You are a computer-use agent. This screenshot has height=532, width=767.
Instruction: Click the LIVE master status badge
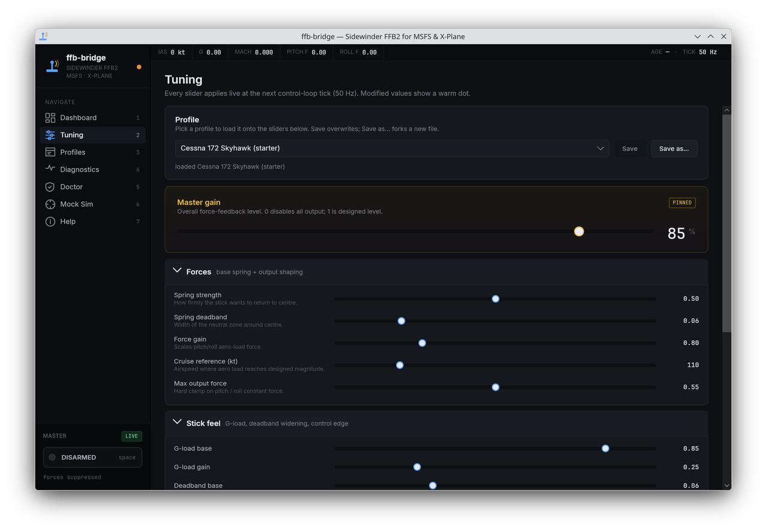pyautogui.click(x=132, y=436)
